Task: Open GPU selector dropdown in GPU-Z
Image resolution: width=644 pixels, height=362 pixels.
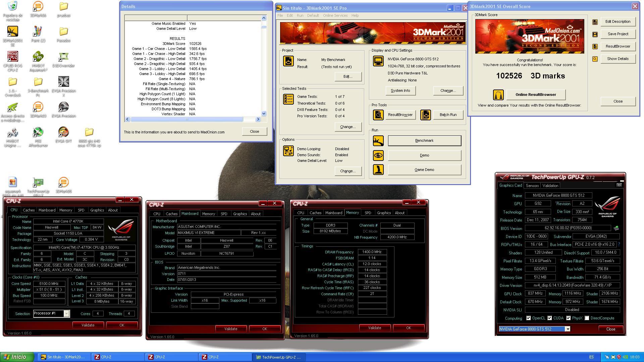Action: 568,329
